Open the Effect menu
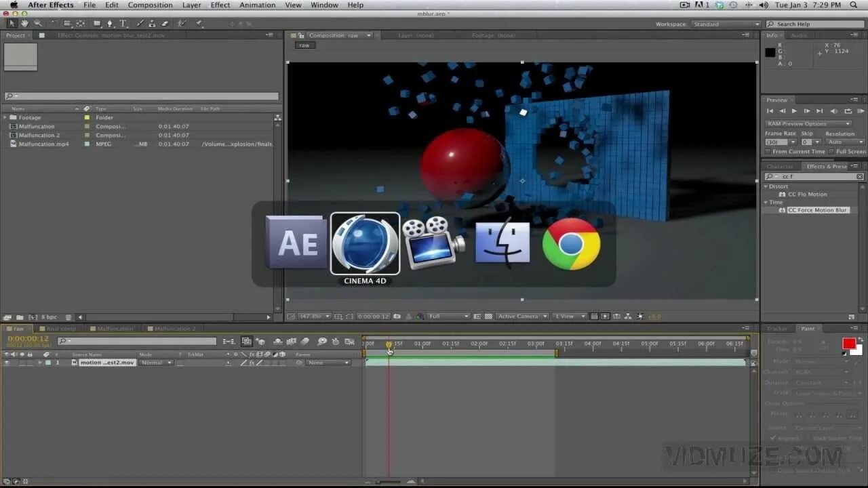 220,5
